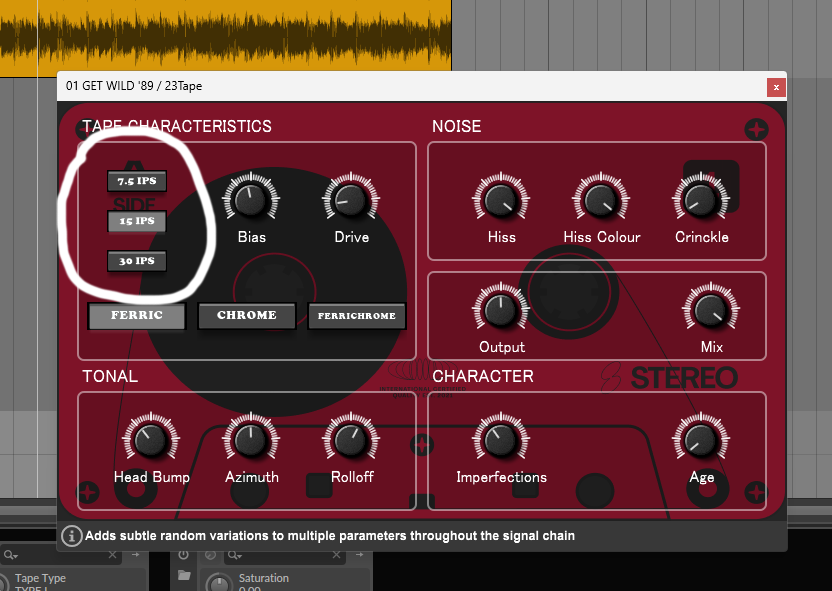
Task: Click the Output knob
Action: tap(501, 310)
